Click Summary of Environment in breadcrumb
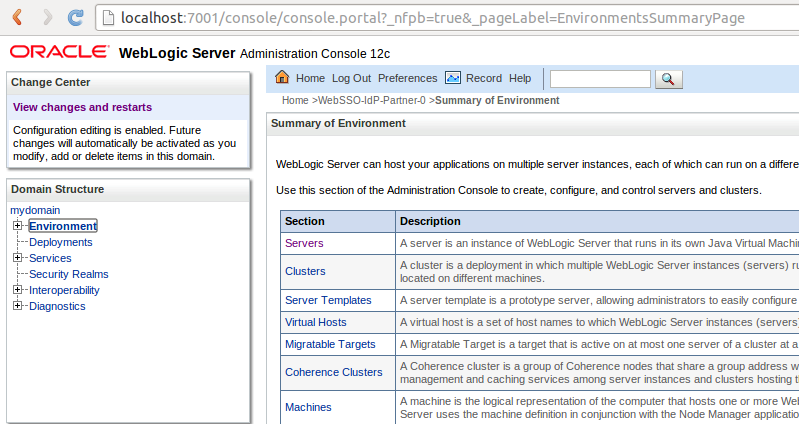 [x=497, y=100]
